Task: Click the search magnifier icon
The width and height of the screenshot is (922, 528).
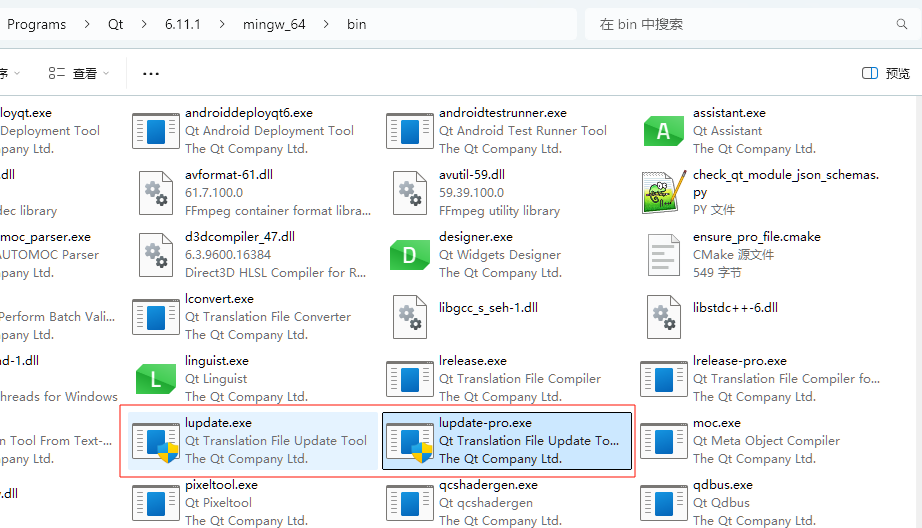Action: (901, 24)
